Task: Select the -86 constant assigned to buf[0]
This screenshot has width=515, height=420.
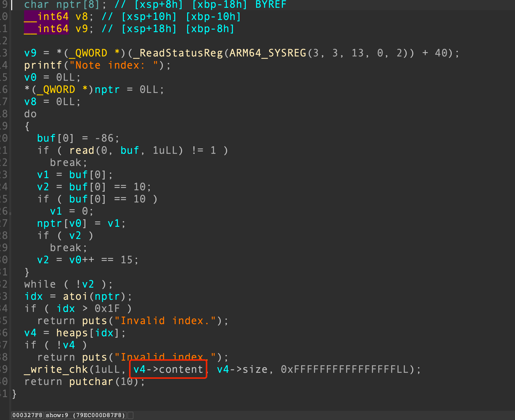Action: 104,138
